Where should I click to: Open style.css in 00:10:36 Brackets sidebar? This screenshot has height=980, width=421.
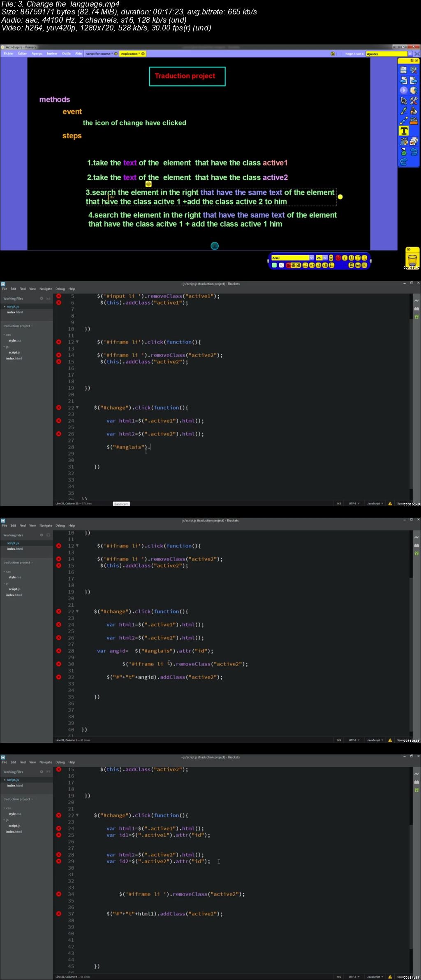15,577
